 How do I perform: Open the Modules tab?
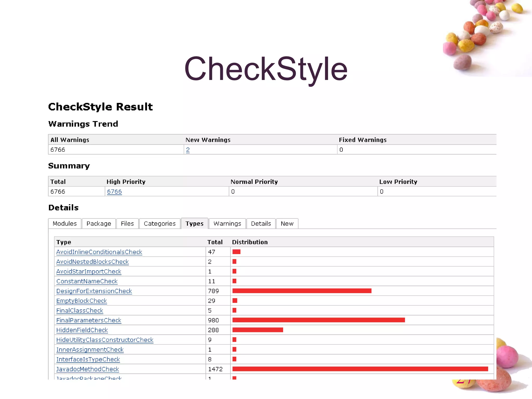click(x=65, y=223)
